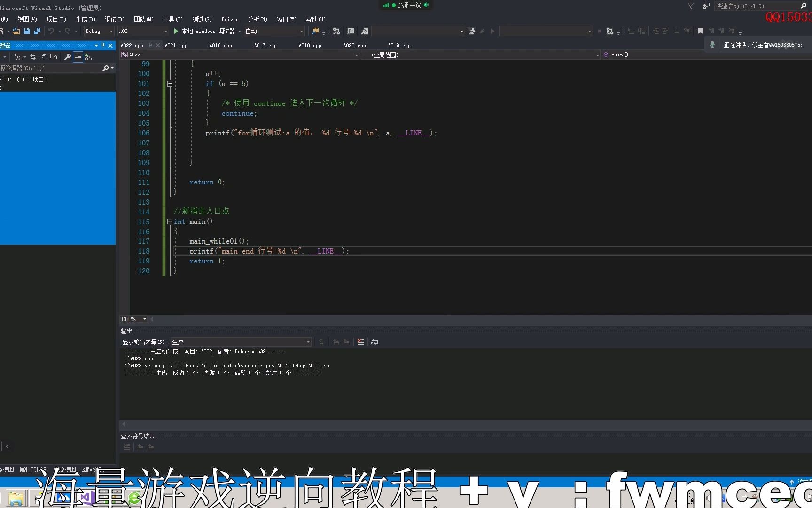Screen dimensions: 812x508
Task: Click Solution Explorer collapse all icon
Action: click(43, 57)
